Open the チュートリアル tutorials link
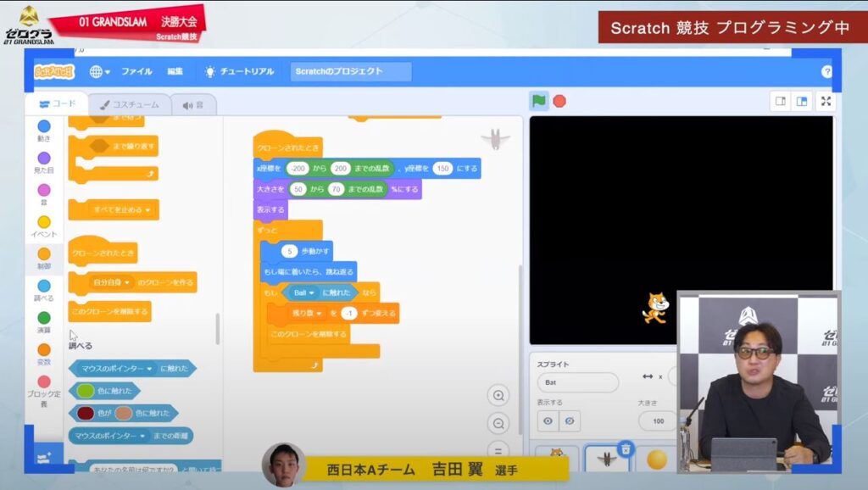868x490 pixels. tap(238, 72)
